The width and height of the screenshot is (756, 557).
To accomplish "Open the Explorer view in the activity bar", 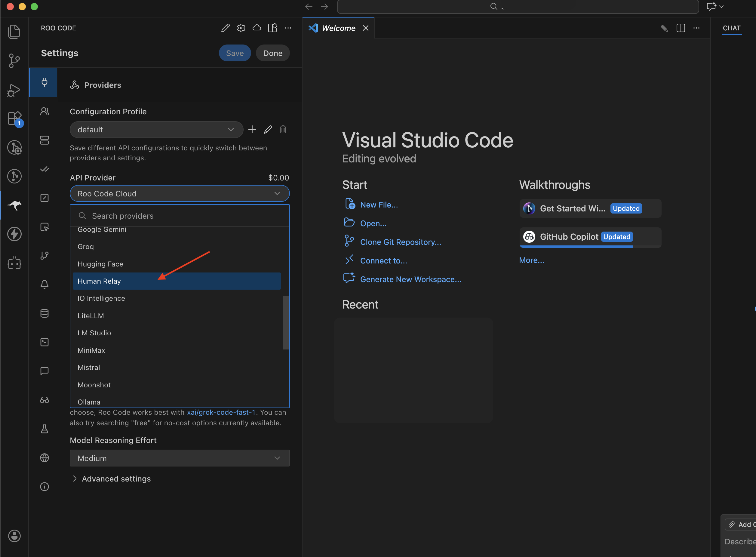I will click(14, 32).
